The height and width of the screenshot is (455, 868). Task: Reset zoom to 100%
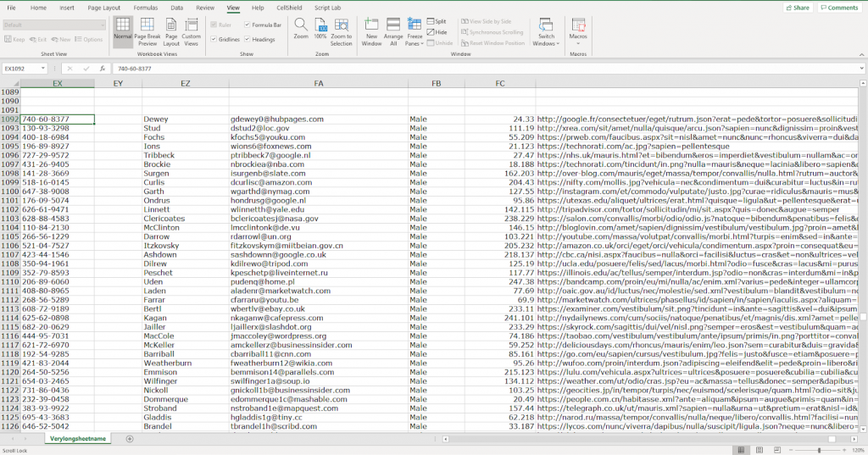(x=320, y=29)
